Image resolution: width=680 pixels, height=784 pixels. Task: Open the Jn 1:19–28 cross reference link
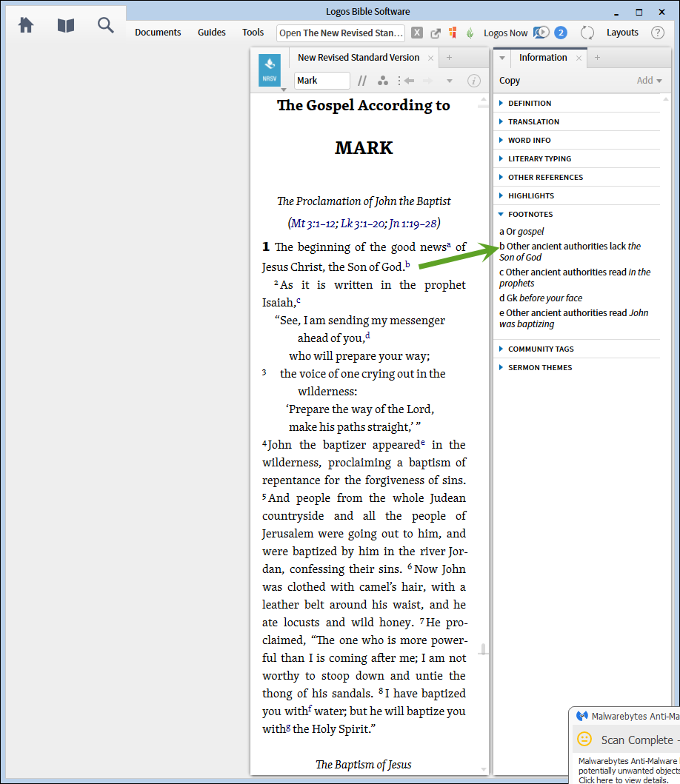click(x=413, y=224)
